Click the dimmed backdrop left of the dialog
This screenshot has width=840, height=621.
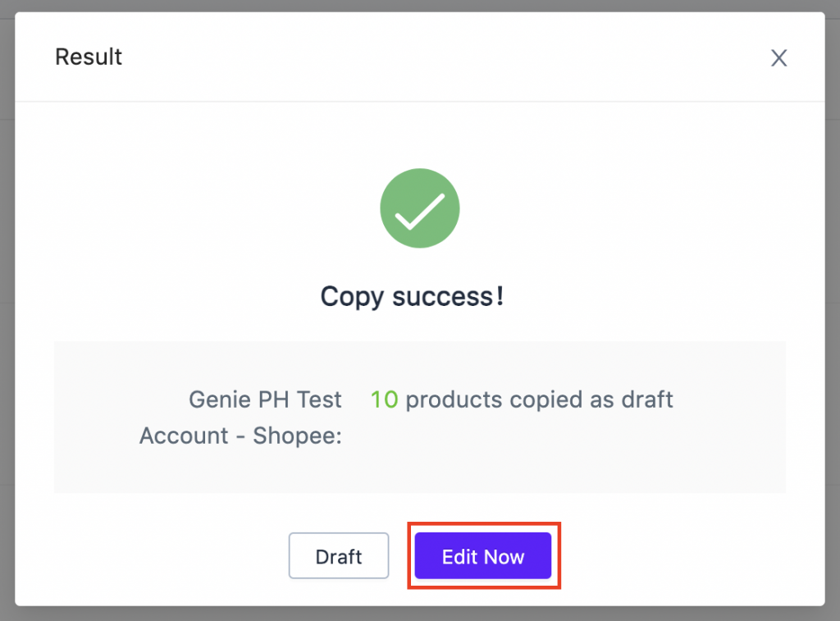coord(7,311)
